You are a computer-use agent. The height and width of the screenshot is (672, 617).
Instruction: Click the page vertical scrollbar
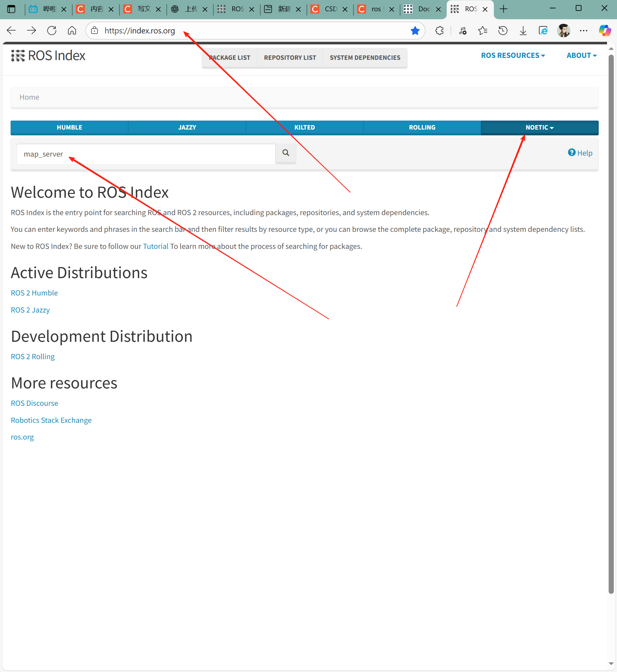pyautogui.click(x=611, y=324)
